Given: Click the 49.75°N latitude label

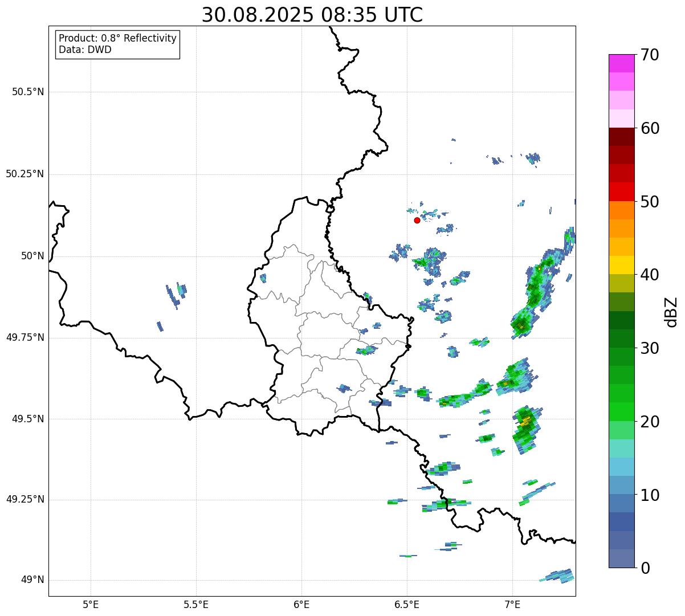Looking at the screenshot, I should (25, 337).
